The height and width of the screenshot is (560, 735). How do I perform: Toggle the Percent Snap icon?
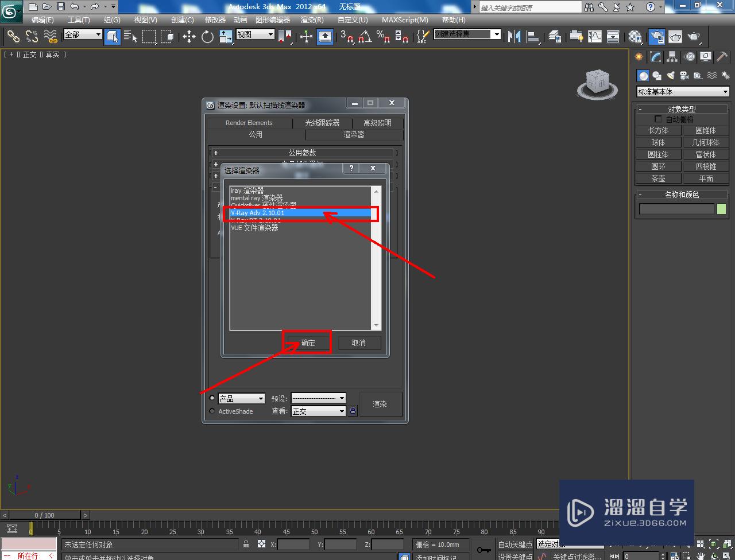coord(383,37)
